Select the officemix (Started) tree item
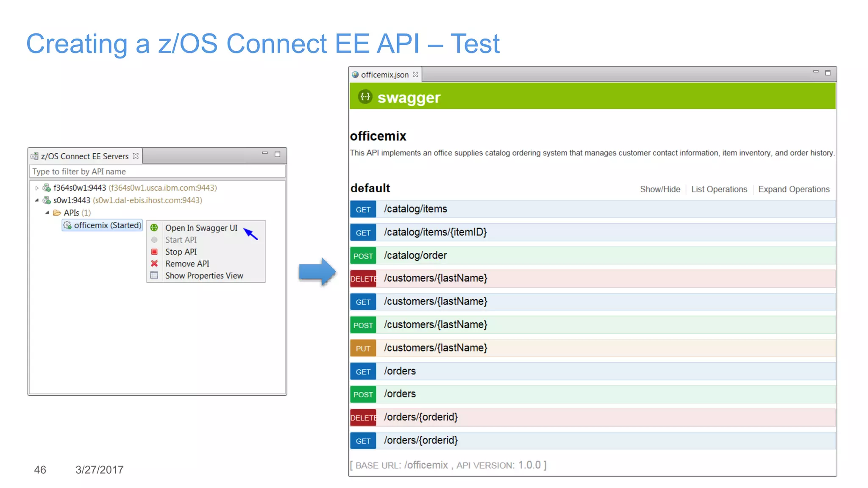This screenshot has width=868, height=488. (103, 225)
